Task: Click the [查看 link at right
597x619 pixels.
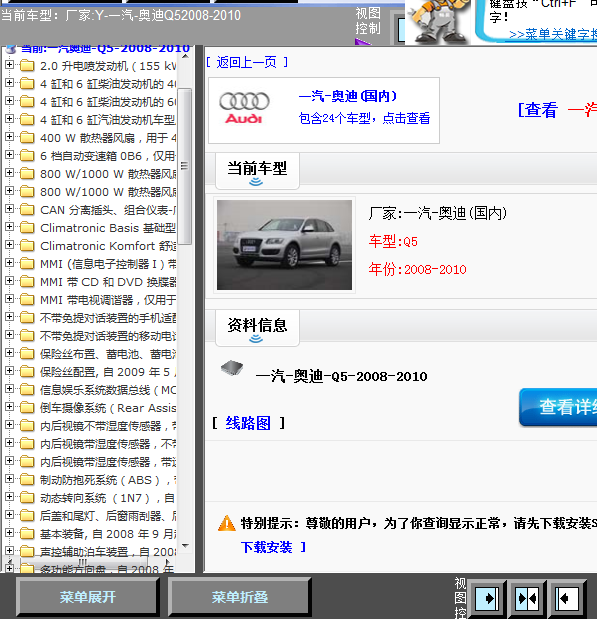Action: point(538,110)
